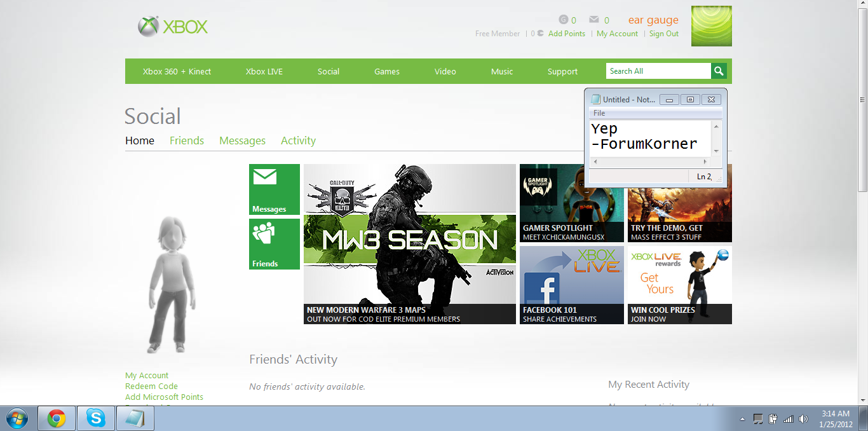The height and width of the screenshot is (431, 868).
Task: Open the Friends tile
Action: (275, 244)
